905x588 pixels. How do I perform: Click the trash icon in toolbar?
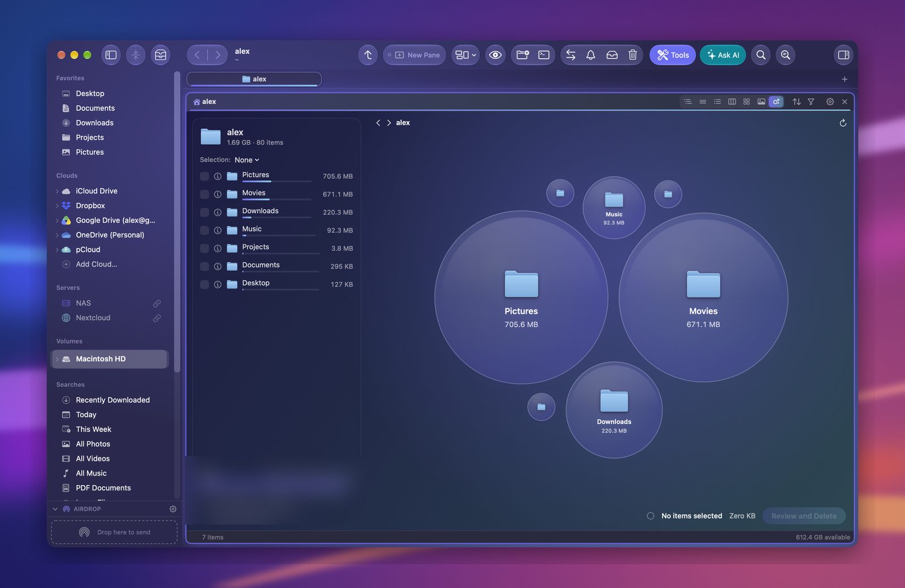pyautogui.click(x=632, y=55)
